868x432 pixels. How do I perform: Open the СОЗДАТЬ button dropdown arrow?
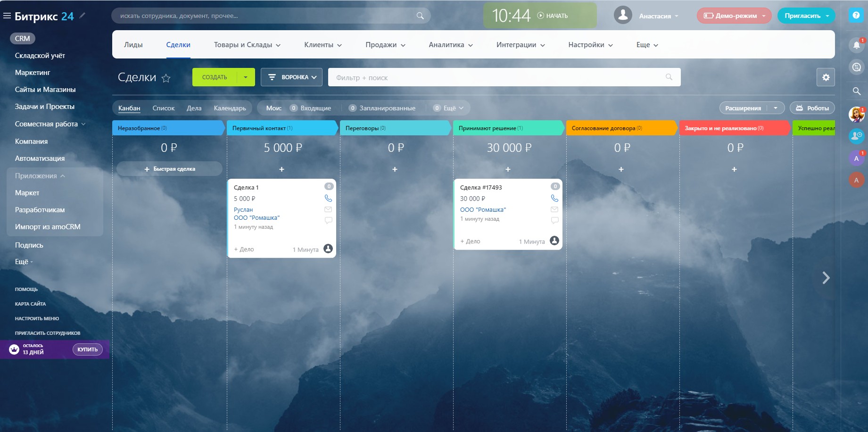point(246,77)
